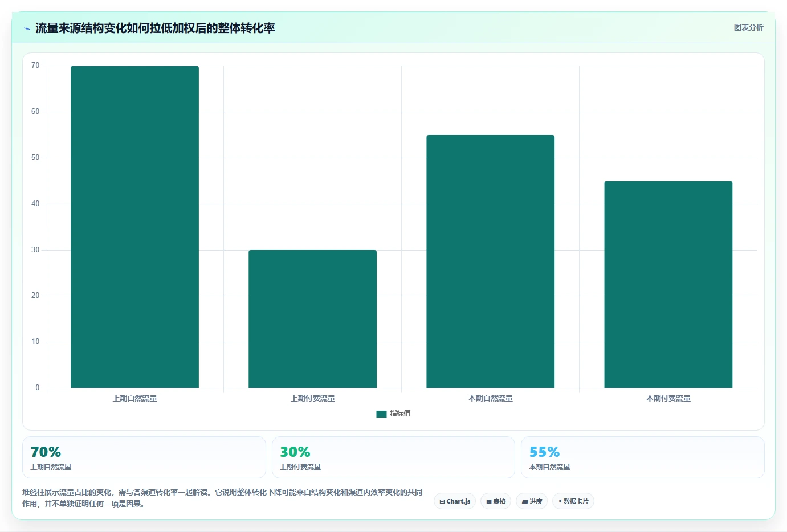
Task: Click the y-axis value 10
Action: click(x=35, y=342)
